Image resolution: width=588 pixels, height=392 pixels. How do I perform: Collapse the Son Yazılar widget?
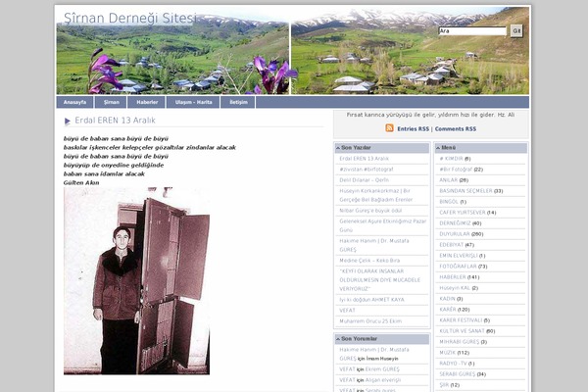337,148
